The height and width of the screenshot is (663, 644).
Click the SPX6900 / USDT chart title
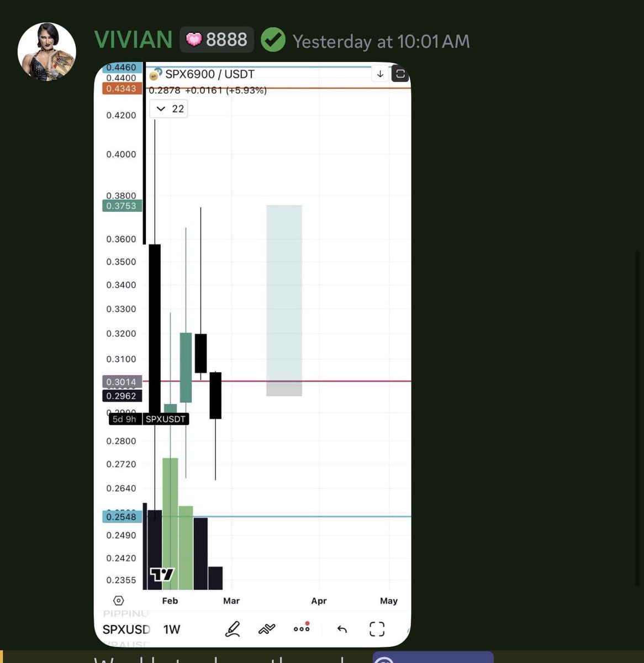tap(209, 74)
